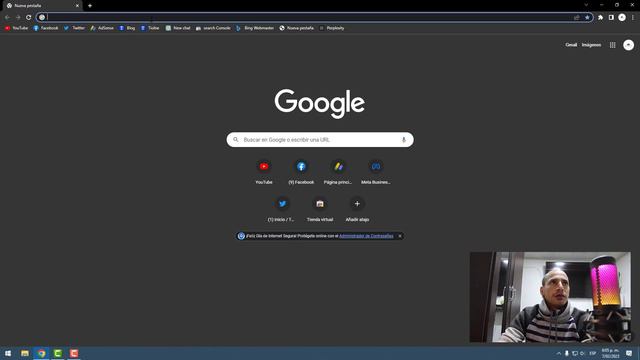Open the Twitter bookmark in bookmarks bar
This screenshot has height=360, width=640.
(x=74, y=28)
